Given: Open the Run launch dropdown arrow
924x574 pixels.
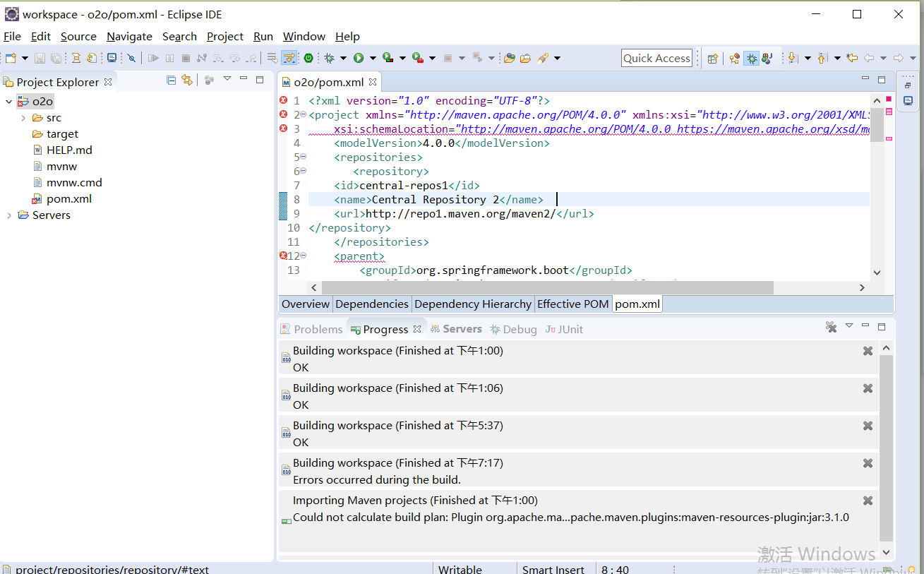Looking at the screenshot, I should [373, 58].
